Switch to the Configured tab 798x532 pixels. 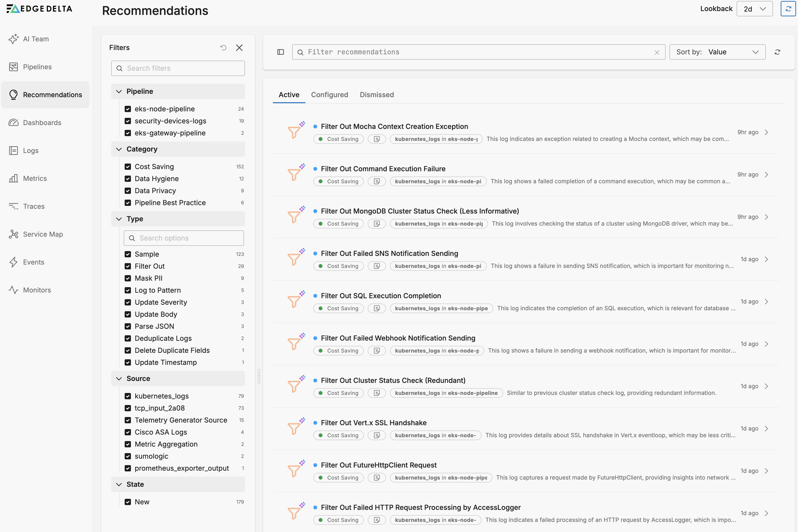click(329, 95)
